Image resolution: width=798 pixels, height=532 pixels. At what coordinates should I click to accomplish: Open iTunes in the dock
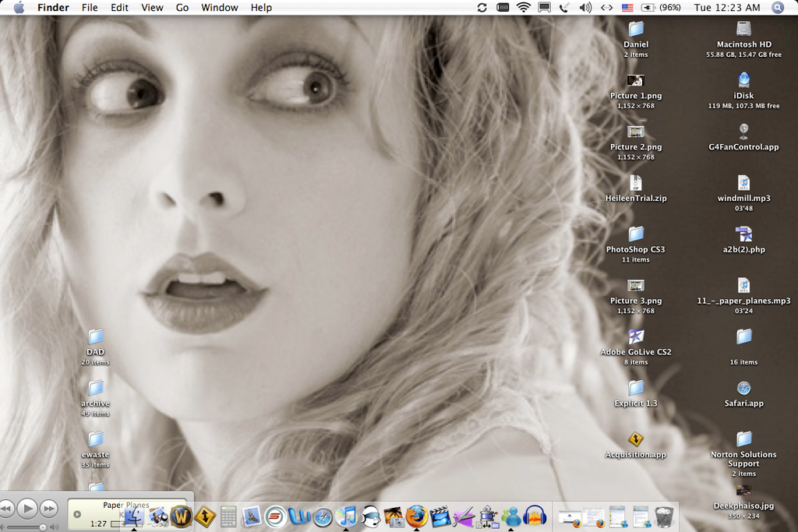pyautogui.click(x=347, y=516)
